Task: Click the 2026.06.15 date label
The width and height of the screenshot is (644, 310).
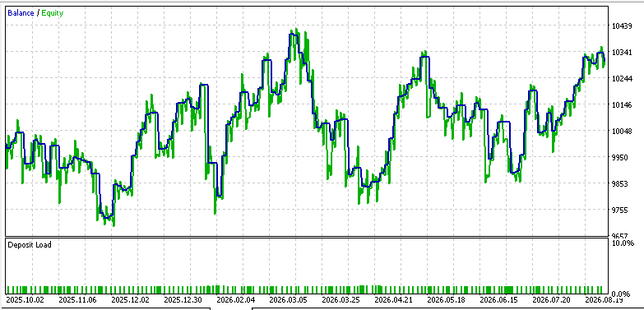Action: 498,300
